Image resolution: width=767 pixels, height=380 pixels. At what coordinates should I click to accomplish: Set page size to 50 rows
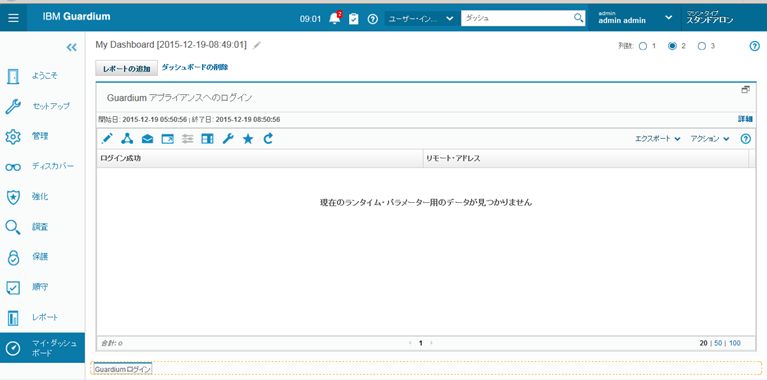click(x=718, y=343)
